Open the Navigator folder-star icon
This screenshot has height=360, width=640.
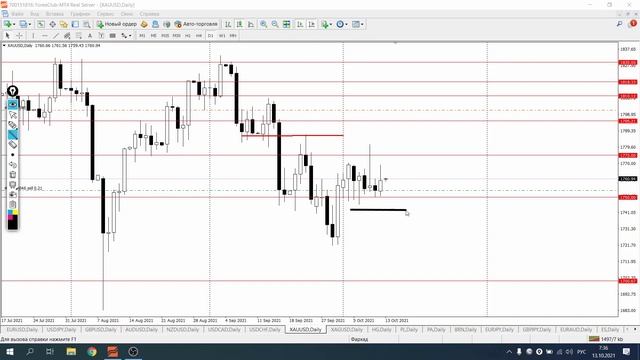[64, 24]
